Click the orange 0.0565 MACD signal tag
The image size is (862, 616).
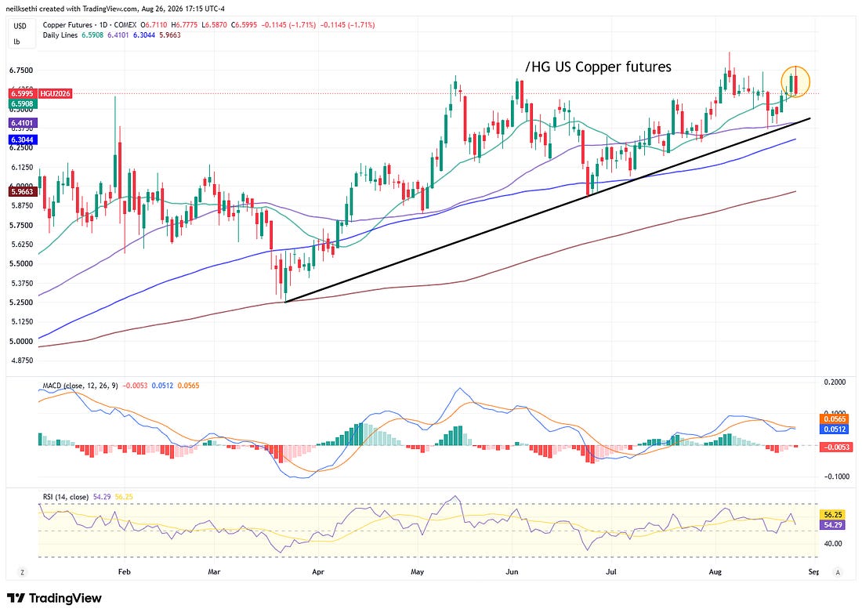pyautogui.click(x=834, y=419)
